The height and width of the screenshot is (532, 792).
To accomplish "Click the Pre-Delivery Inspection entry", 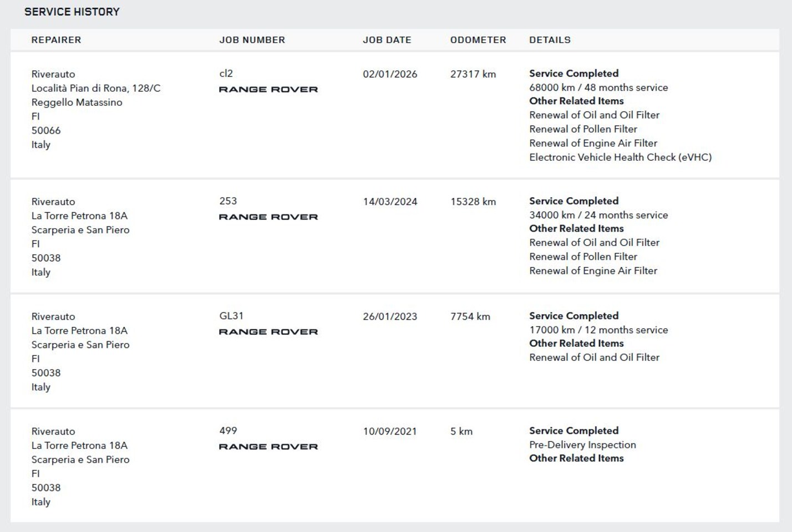I will 582,444.
